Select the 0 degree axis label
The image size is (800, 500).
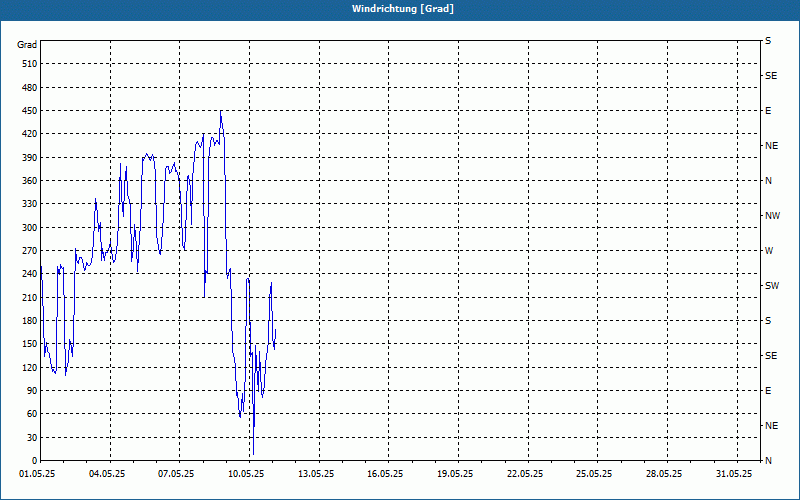click(x=34, y=461)
